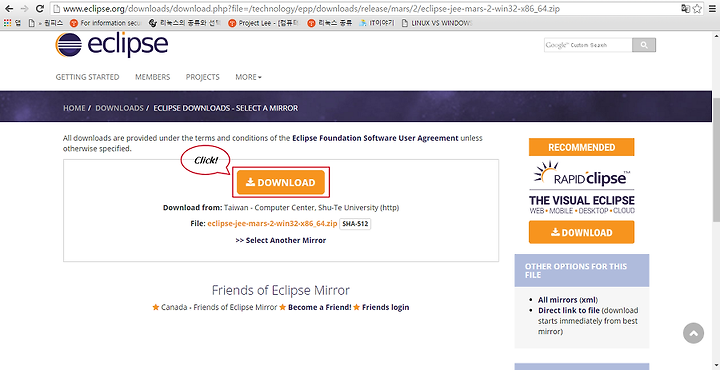
Task: Click the RapidClipse logo banner
Action: [582, 187]
